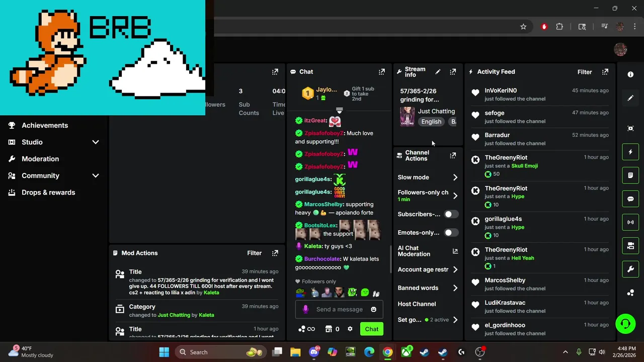Open AI Chat Moderation external link icon

(455, 251)
